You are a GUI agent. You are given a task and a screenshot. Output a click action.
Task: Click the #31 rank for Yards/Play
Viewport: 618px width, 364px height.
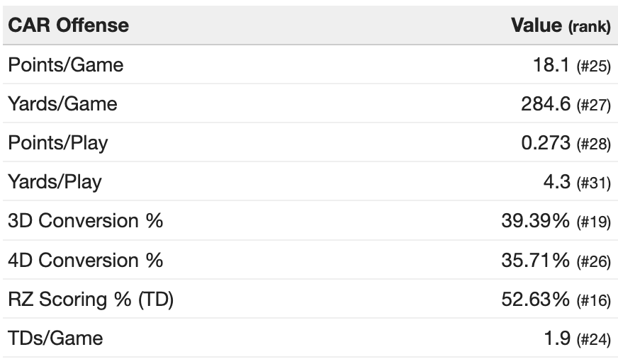click(593, 183)
